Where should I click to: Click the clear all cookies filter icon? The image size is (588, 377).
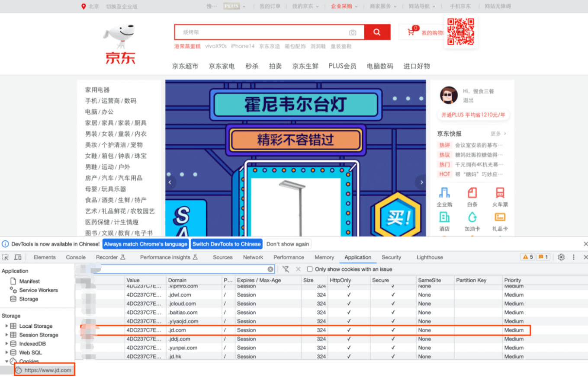pyautogui.click(x=286, y=269)
